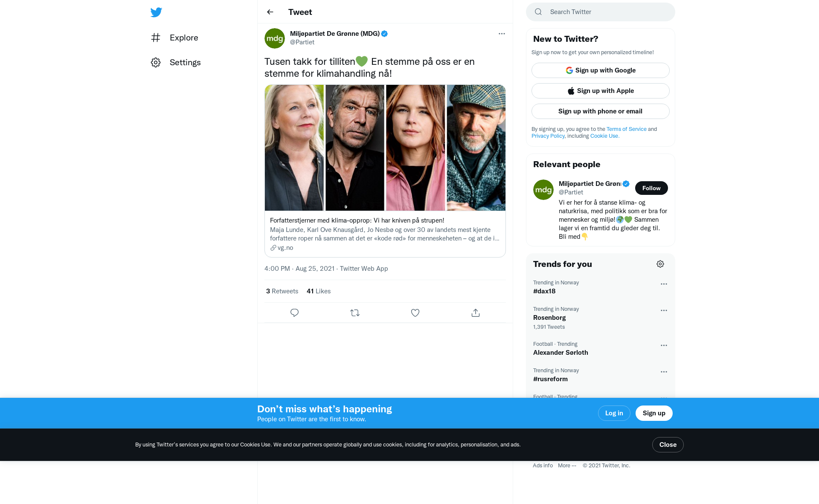Image resolution: width=819 pixels, height=504 pixels.
Task: Open Settings in the sidebar
Action: [x=176, y=62]
